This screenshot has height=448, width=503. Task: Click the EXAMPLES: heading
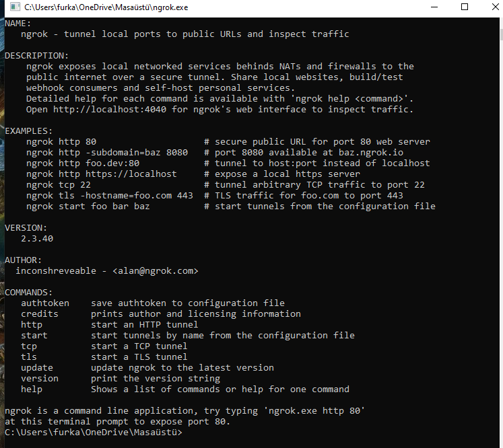(x=28, y=131)
